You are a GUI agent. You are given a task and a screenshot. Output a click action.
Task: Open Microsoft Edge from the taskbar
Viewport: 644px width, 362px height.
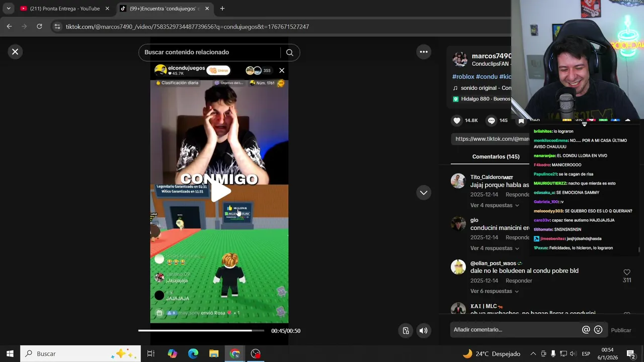tap(193, 353)
